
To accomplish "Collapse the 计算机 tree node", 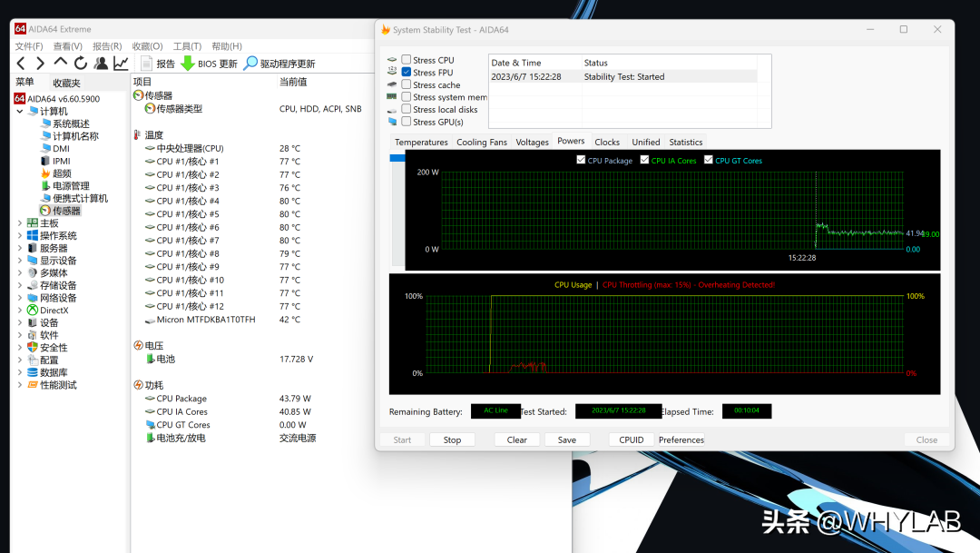I will [20, 112].
